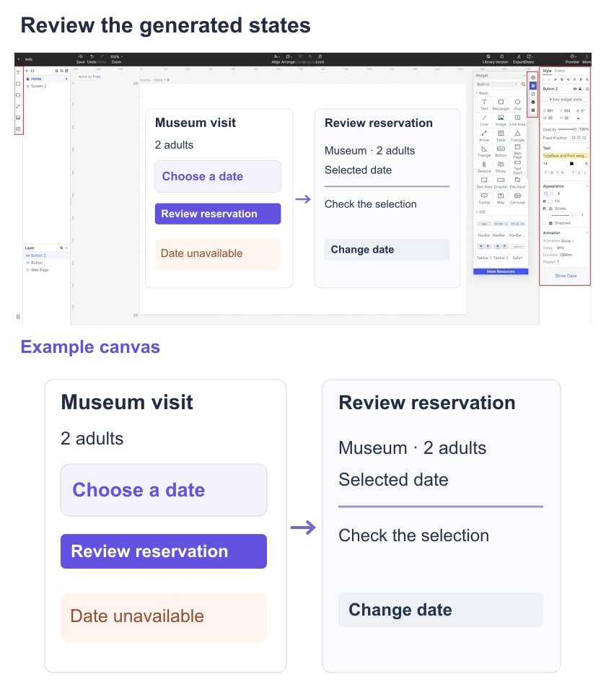606x700 pixels.
Task: Switch to the Event tab
Action: 560,71
